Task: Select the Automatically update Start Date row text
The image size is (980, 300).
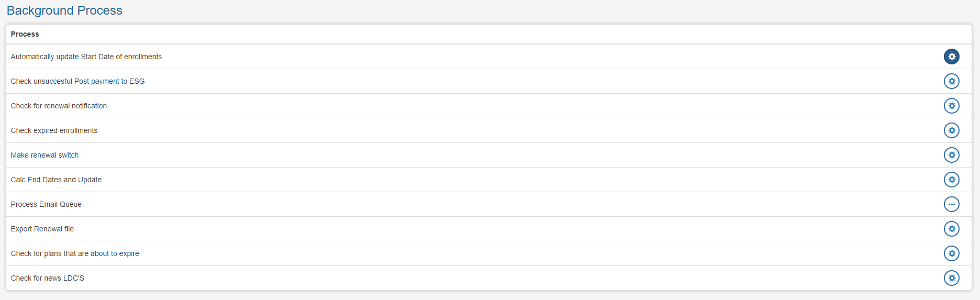Action: (x=86, y=57)
